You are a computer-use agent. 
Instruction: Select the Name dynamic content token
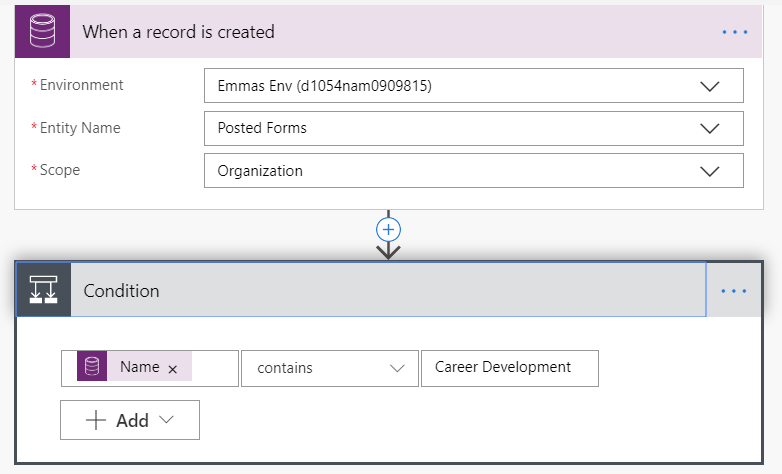139,367
